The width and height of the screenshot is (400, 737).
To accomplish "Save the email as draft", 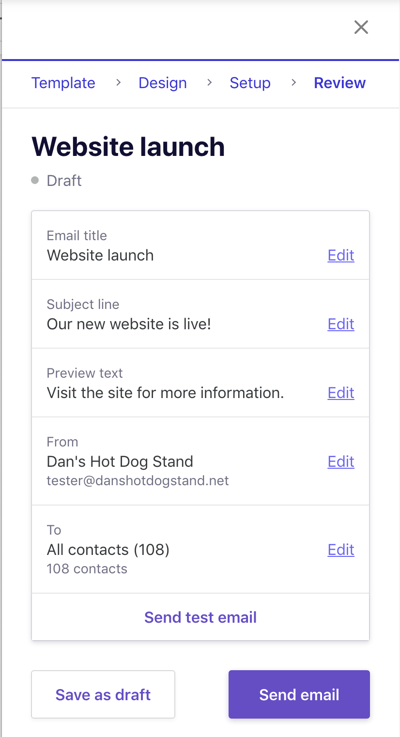I will (103, 694).
